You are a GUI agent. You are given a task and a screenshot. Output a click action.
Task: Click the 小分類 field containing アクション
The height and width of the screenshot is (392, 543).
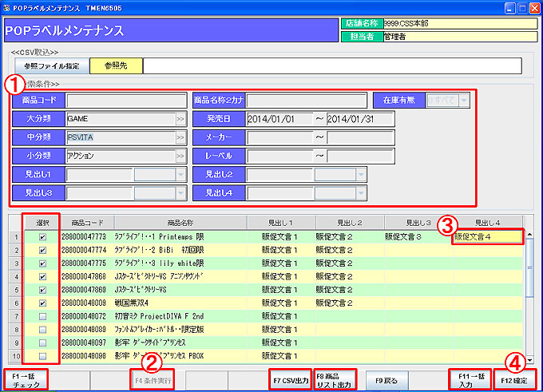[121, 156]
